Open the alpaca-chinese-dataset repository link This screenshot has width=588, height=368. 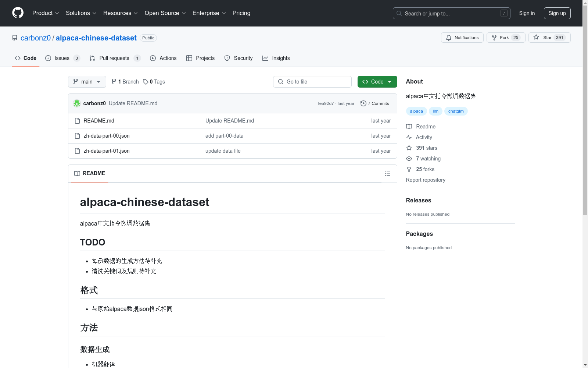tap(96, 38)
